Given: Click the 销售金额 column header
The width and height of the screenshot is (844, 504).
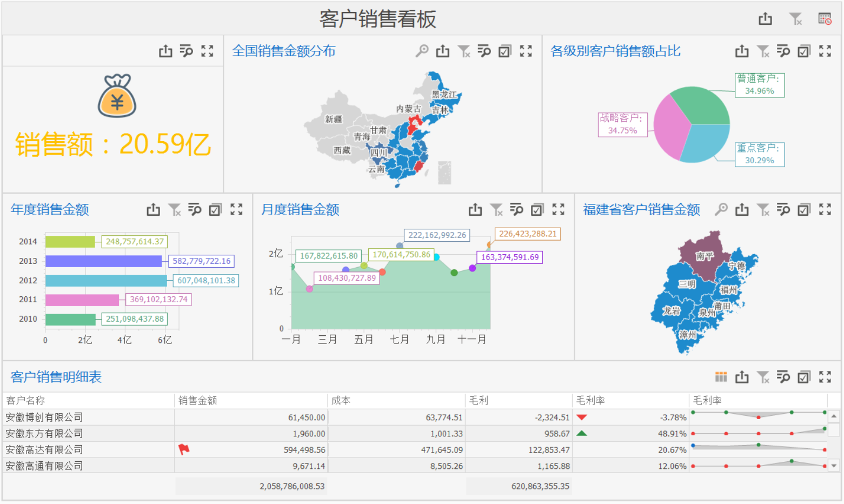Looking at the screenshot, I should pos(198,400).
